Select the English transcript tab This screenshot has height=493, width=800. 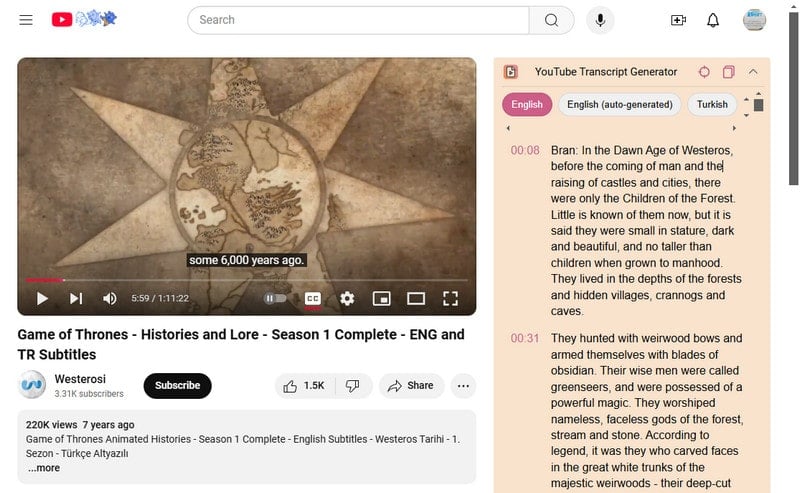[527, 105]
